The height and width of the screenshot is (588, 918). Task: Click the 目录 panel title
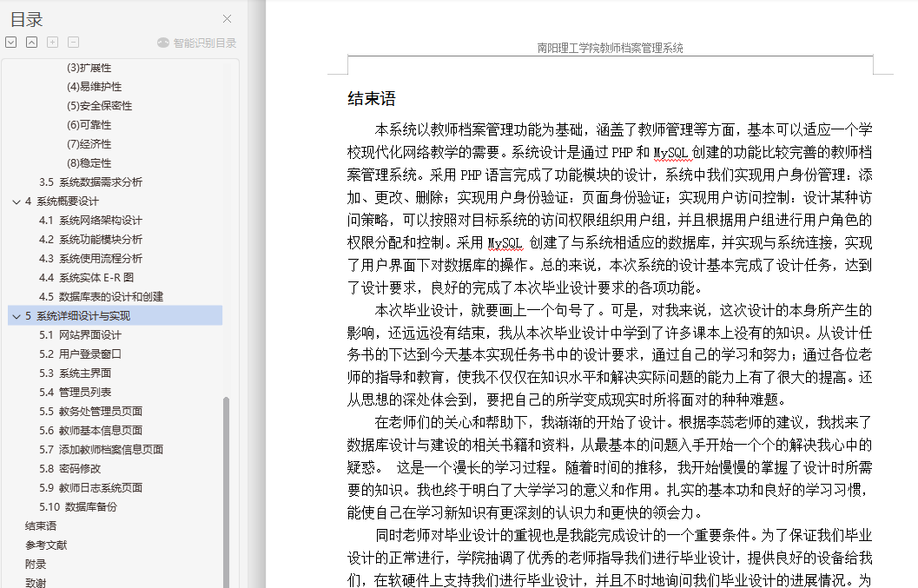tap(27, 19)
